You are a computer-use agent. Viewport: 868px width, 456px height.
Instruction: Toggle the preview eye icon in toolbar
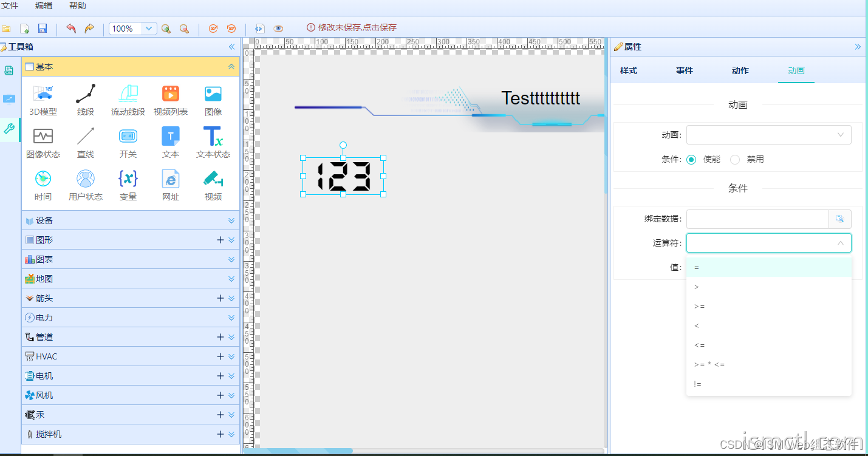[x=278, y=28]
